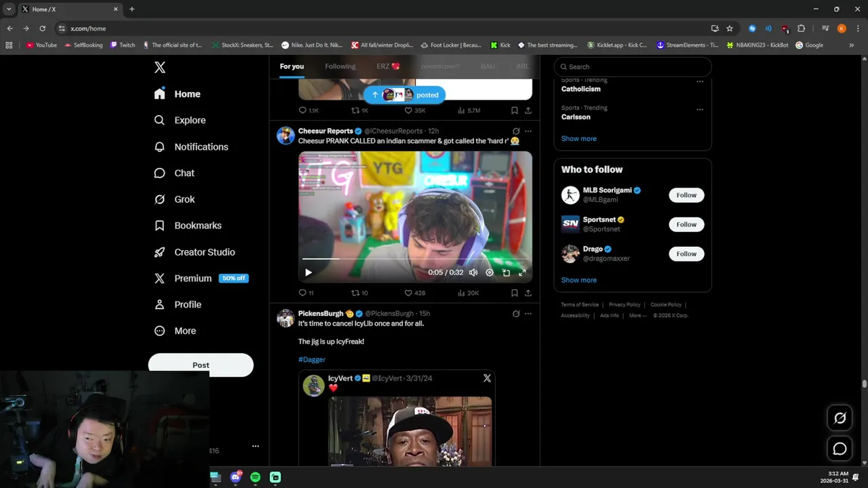
Task: Open Grok from the sidebar
Action: click(174, 199)
